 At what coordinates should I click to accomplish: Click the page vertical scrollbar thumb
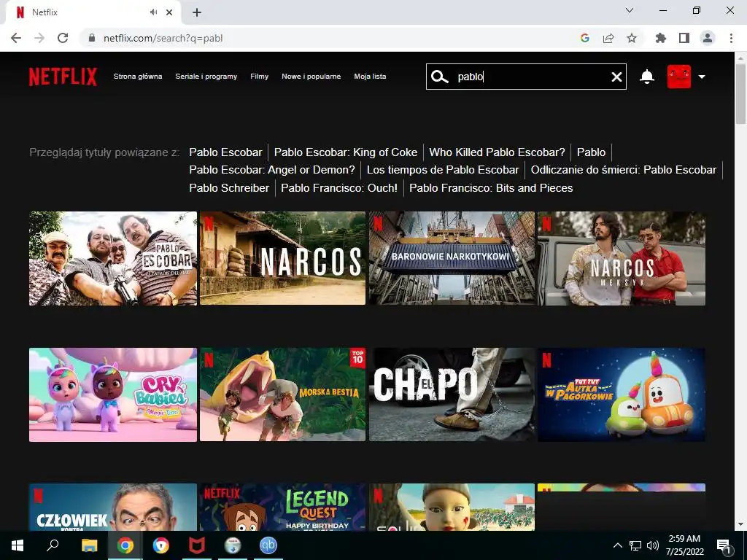coord(740,93)
